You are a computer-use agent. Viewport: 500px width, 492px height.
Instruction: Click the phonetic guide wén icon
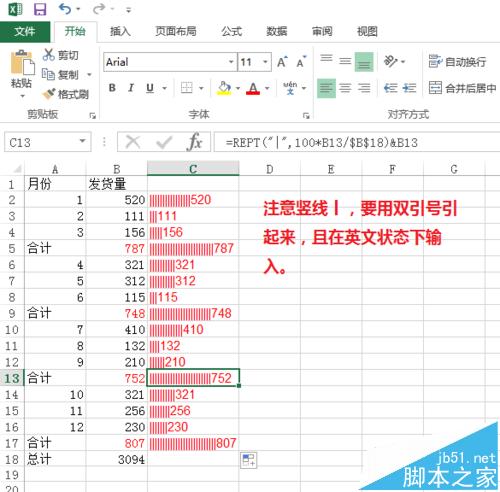click(290, 88)
